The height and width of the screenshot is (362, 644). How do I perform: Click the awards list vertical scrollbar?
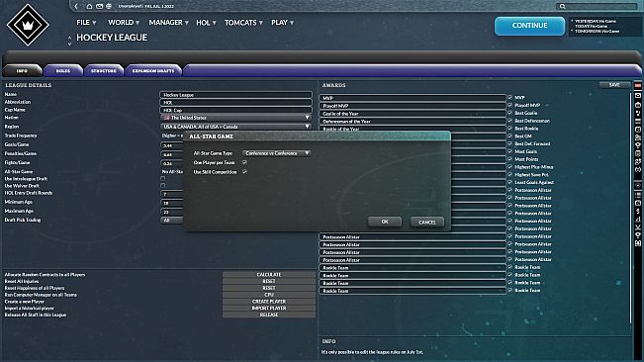click(x=631, y=208)
